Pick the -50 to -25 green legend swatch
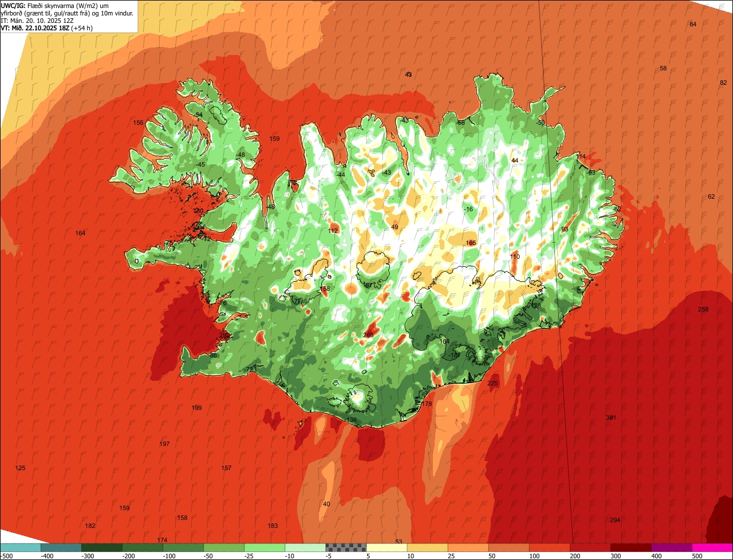The width and height of the screenshot is (733, 560). pyautogui.click(x=224, y=547)
